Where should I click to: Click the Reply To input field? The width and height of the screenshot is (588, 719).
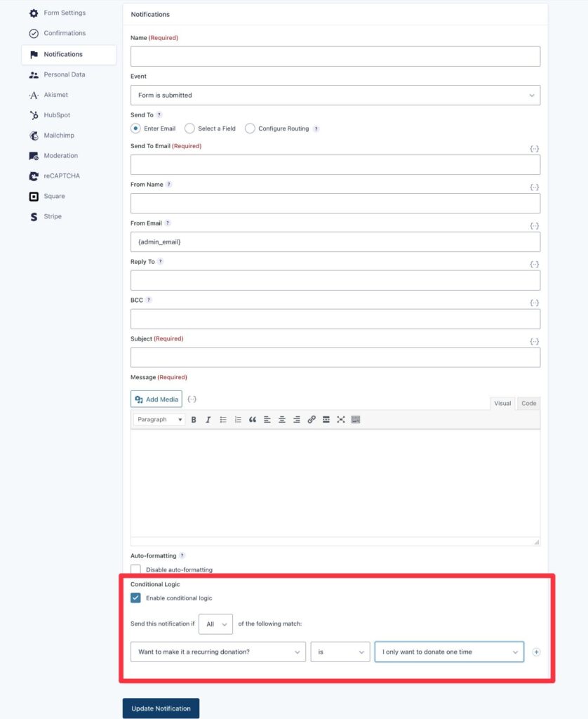pyautogui.click(x=335, y=280)
